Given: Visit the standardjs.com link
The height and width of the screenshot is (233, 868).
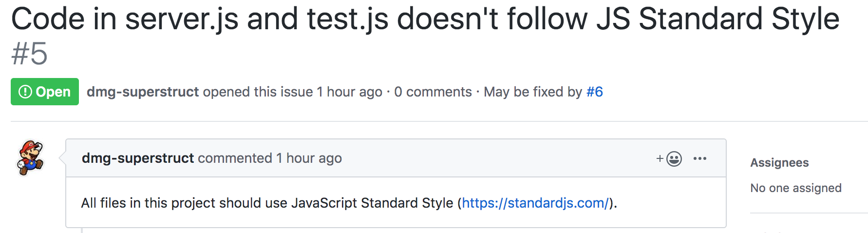Looking at the screenshot, I should [x=535, y=203].
